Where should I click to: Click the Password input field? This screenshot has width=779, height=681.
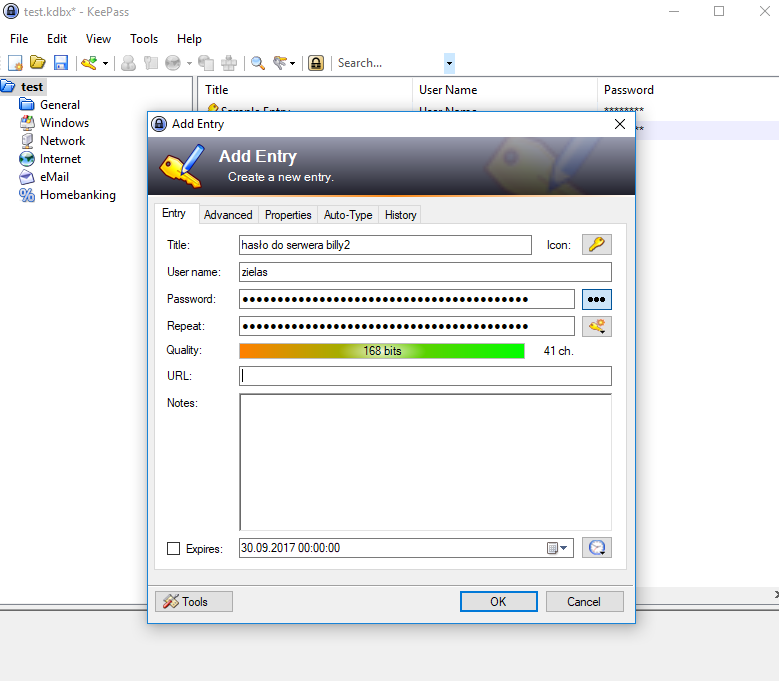click(407, 299)
